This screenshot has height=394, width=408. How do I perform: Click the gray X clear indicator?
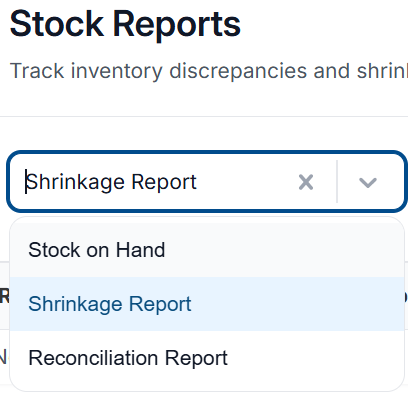pyautogui.click(x=306, y=182)
